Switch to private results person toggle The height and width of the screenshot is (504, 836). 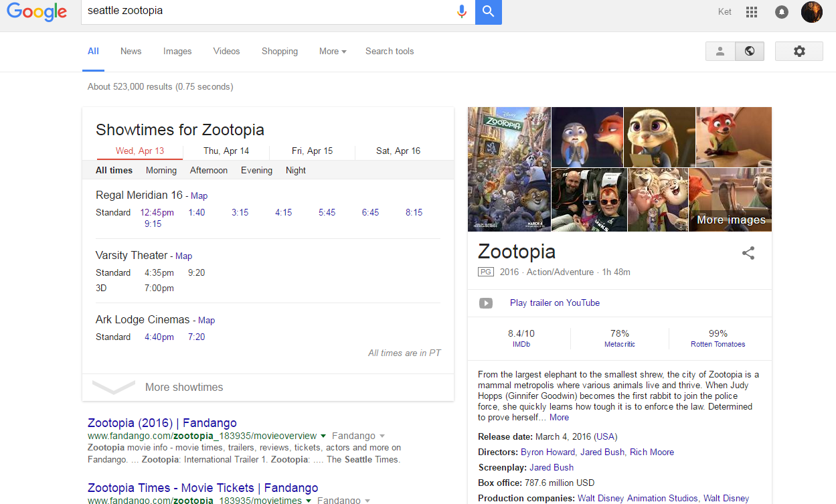coord(720,52)
